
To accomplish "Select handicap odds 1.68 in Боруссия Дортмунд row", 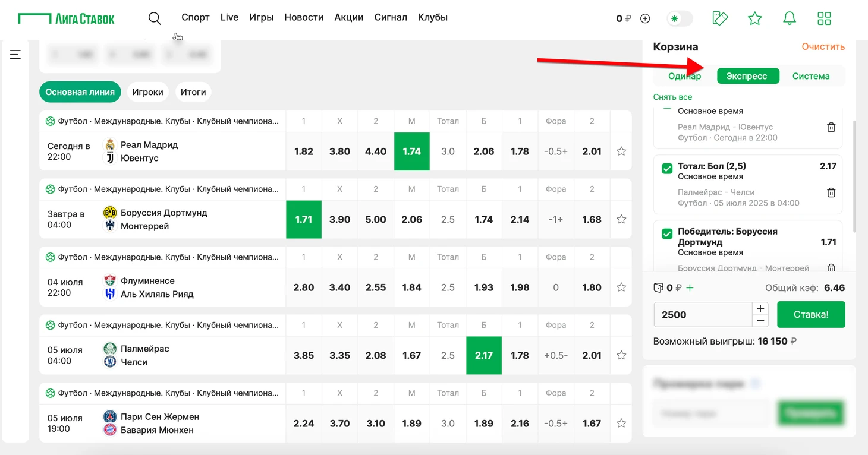I will pyautogui.click(x=592, y=219).
